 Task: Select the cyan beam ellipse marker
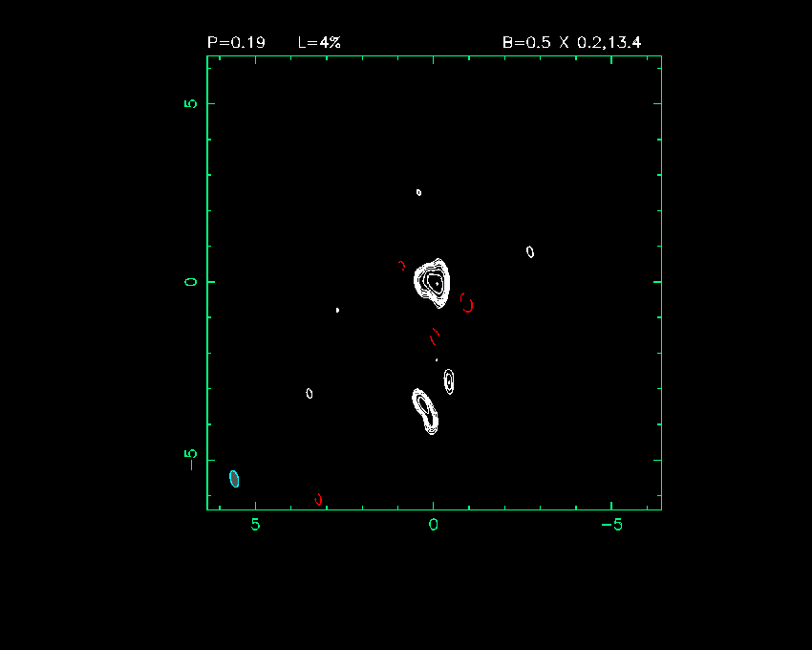click(x=234, y=479)
